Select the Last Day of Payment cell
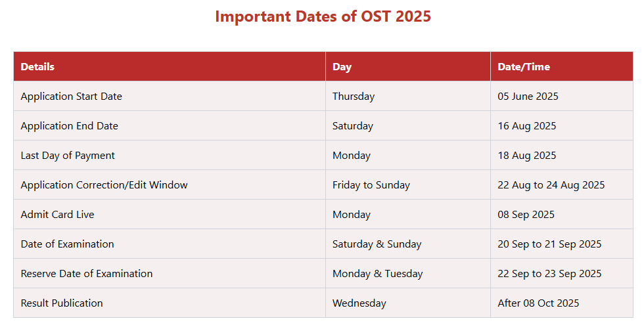Image resolution: width=644 pixels, height=327 pixels. (x=68, y=156)
